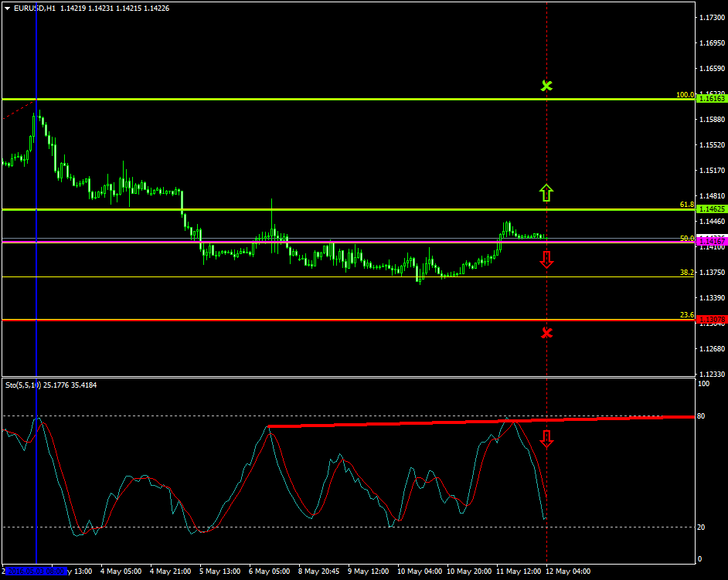Select the green up arrow on the price chart
The width and height of the screenshot is (728, 580).
pos(546,193)
